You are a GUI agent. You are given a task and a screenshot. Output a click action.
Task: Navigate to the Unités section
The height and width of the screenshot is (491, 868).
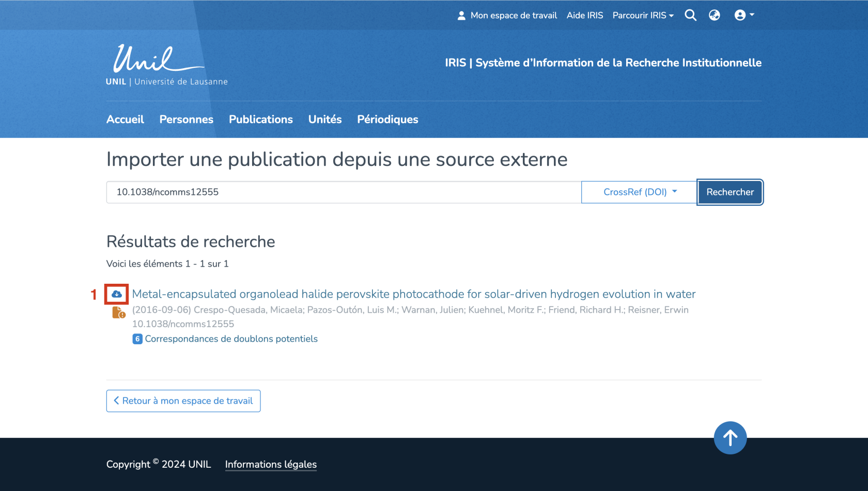[325, 119]
